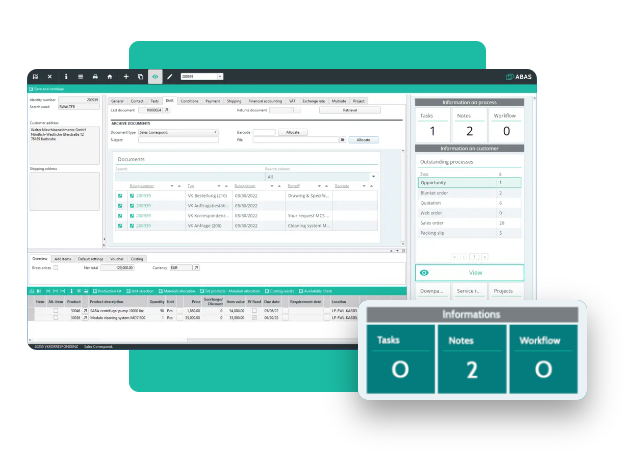Open the Voucher tab
633x450 pixels.
117,259
